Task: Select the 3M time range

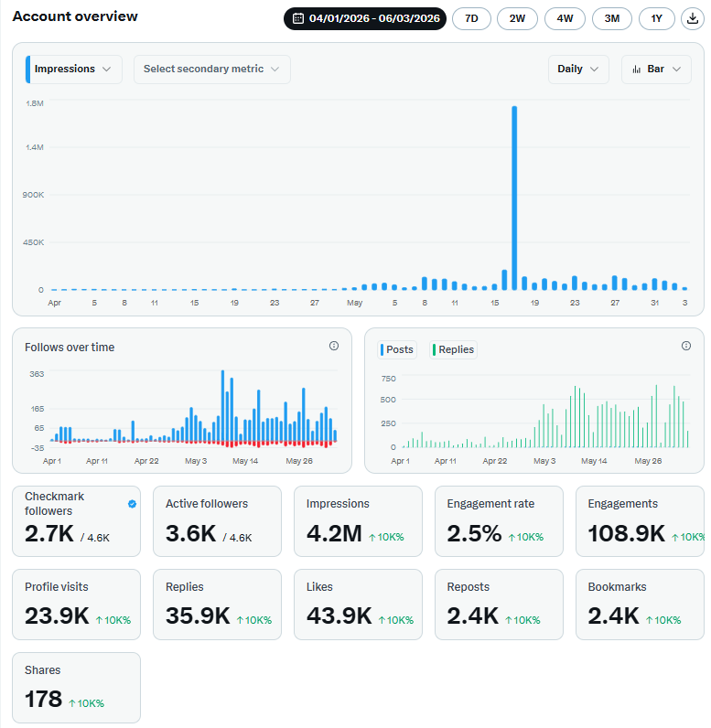Action: [612, 18]
